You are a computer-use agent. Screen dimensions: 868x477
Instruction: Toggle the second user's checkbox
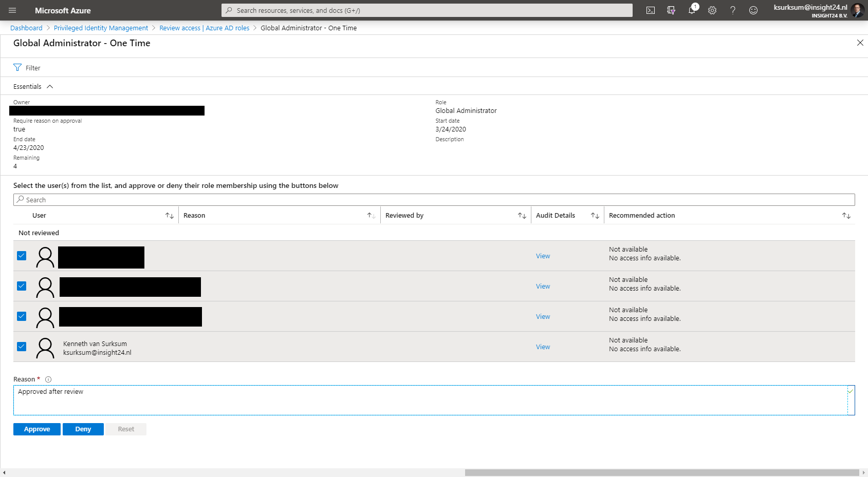point(22,286)
